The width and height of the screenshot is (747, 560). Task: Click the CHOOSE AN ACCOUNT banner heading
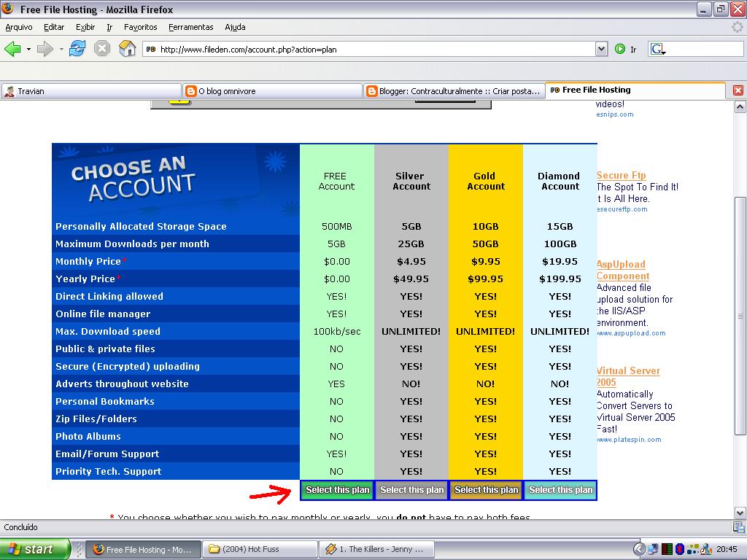133,178
